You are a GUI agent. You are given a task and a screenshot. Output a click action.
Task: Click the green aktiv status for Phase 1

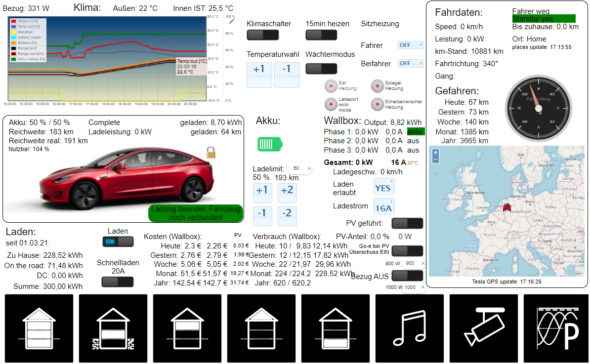416,131
